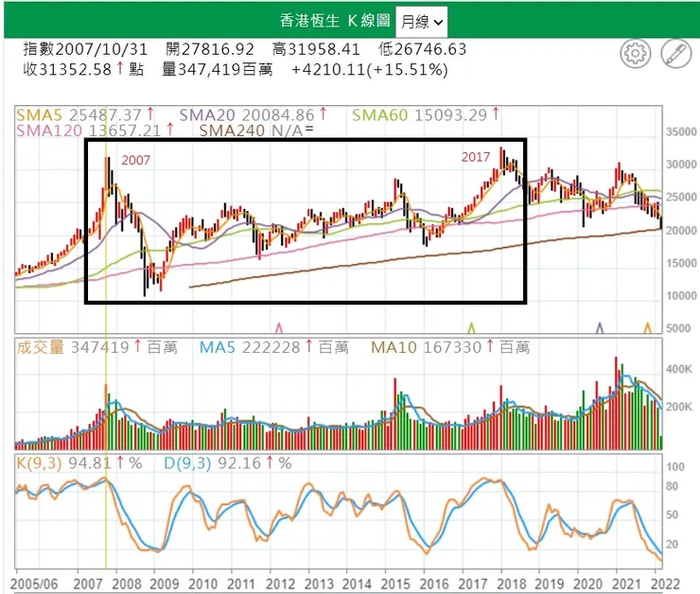Click the SMA240 N/A label
This screenshot has width=700, height=594.
pos(256,131)
